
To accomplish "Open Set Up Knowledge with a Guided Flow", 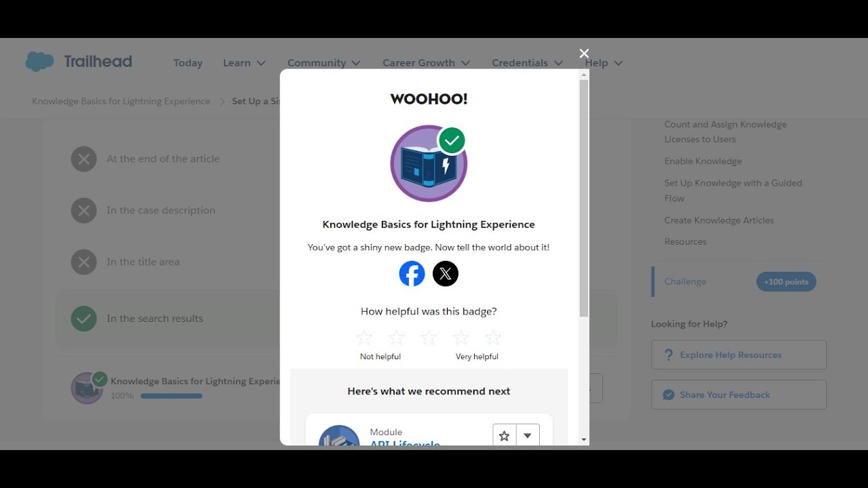I will 733,190.
